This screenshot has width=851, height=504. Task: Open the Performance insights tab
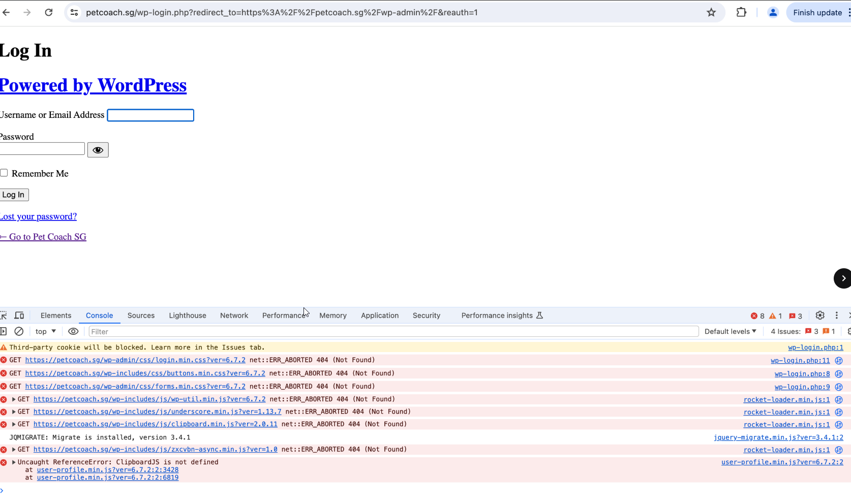(x=502, y=316)
